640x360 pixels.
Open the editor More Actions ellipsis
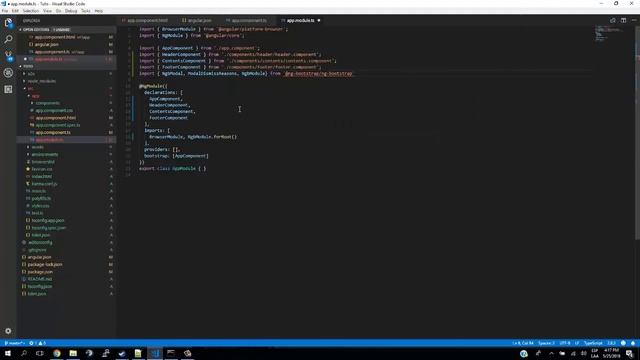(633, 20)
